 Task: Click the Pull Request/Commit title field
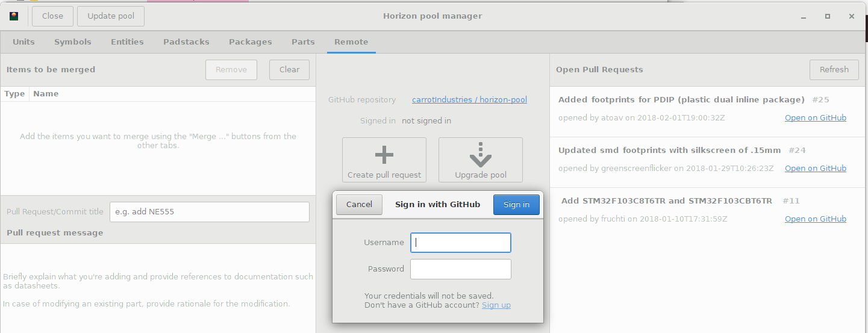click(210, 212)
